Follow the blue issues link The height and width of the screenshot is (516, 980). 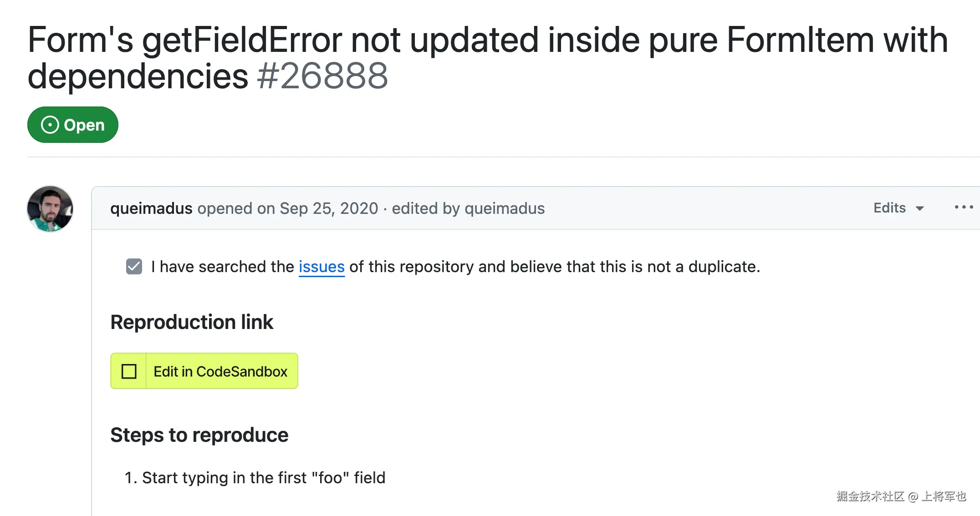(322, 267)
